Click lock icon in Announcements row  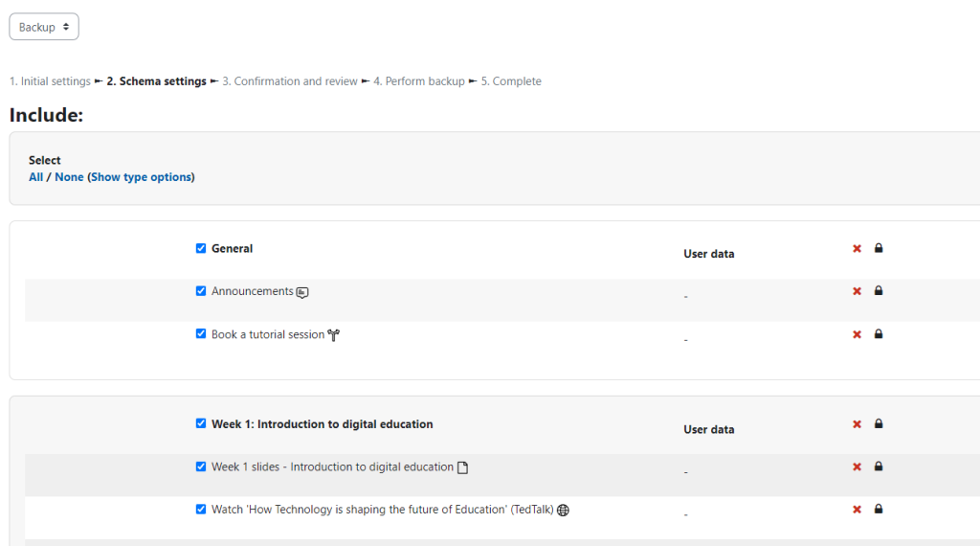(879, 291)
